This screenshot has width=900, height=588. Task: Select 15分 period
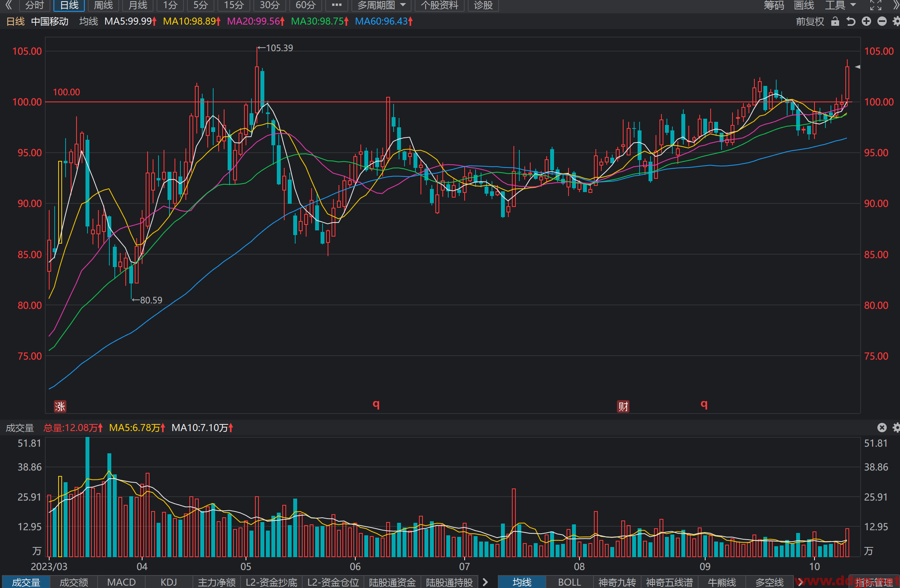pyautogui.click(x=234, y=5)
